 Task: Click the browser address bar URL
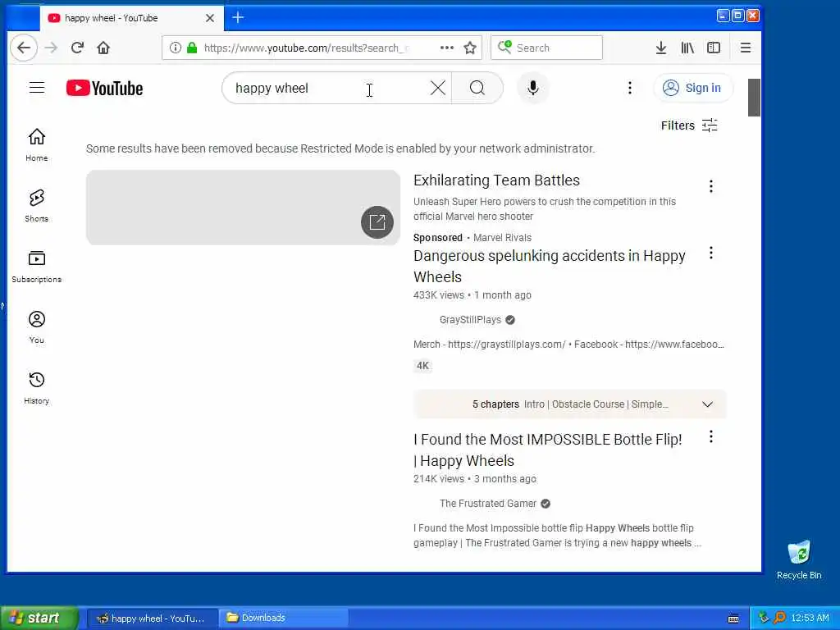click(305, 48)
